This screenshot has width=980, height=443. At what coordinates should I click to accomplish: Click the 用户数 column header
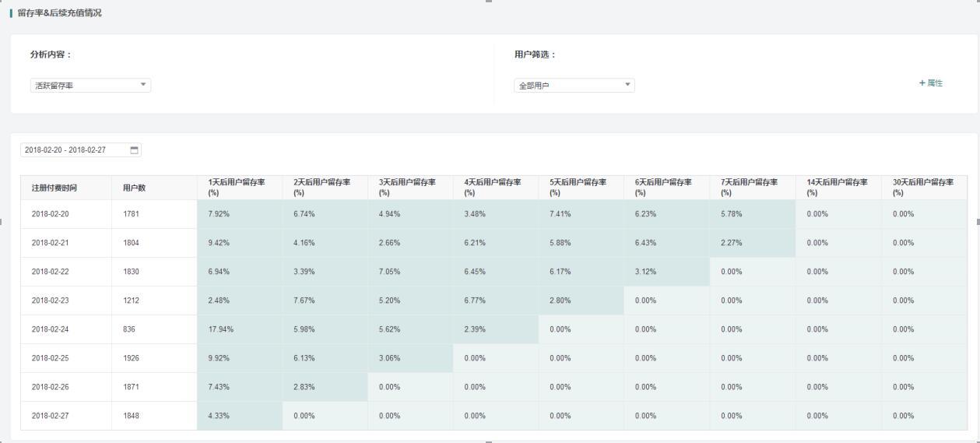(135, 188)
